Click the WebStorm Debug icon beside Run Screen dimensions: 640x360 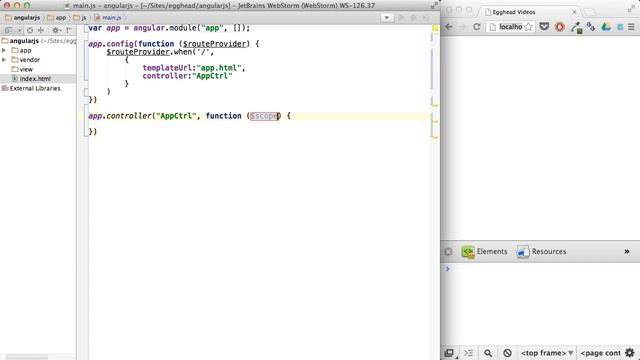[413, 18]
